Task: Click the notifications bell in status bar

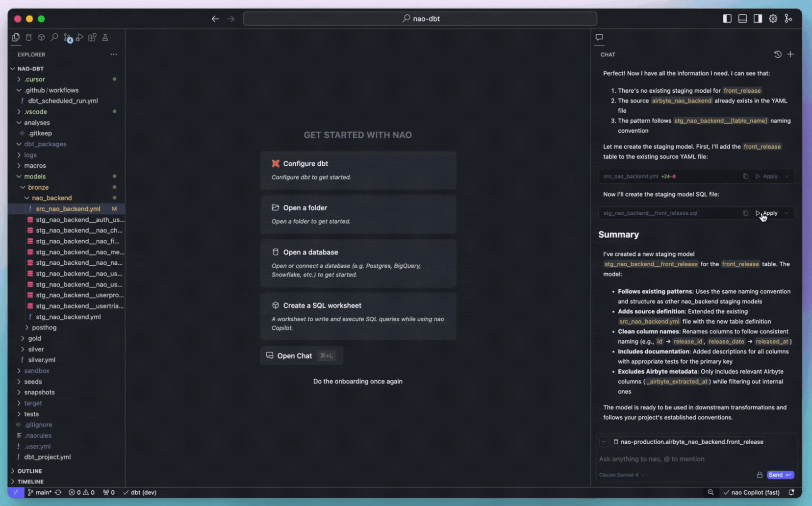Action: [x=791, y=492]
